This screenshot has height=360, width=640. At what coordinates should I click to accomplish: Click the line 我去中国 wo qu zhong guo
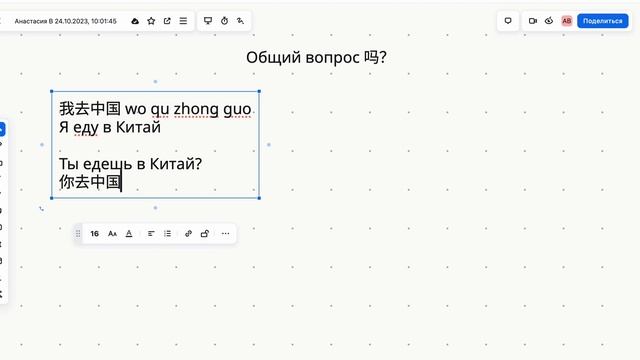(155, 109)
